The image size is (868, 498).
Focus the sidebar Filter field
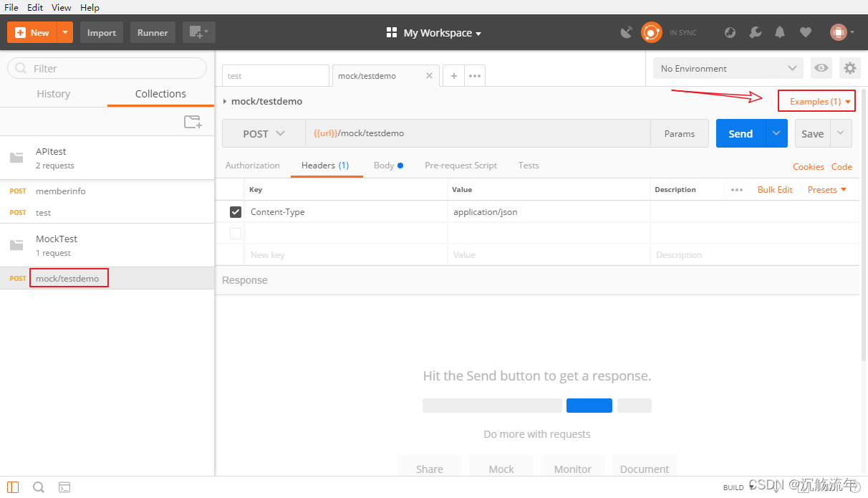pos(107,68)
